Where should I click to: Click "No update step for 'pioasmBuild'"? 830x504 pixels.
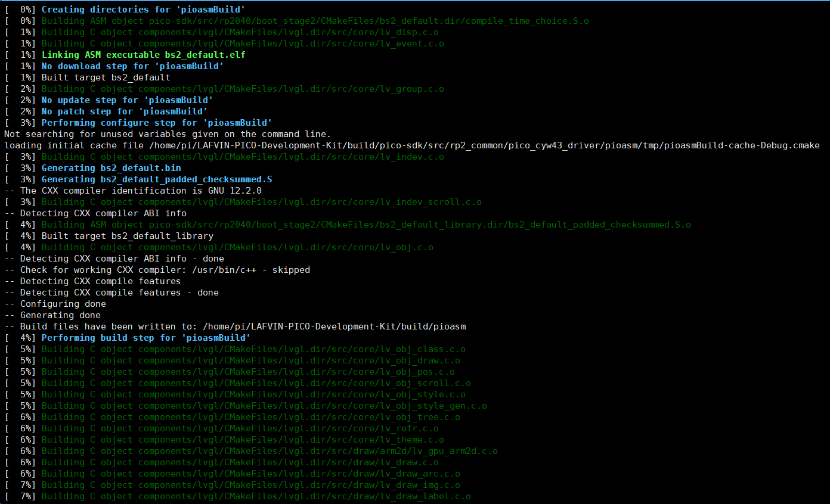[x=127, y=100]
